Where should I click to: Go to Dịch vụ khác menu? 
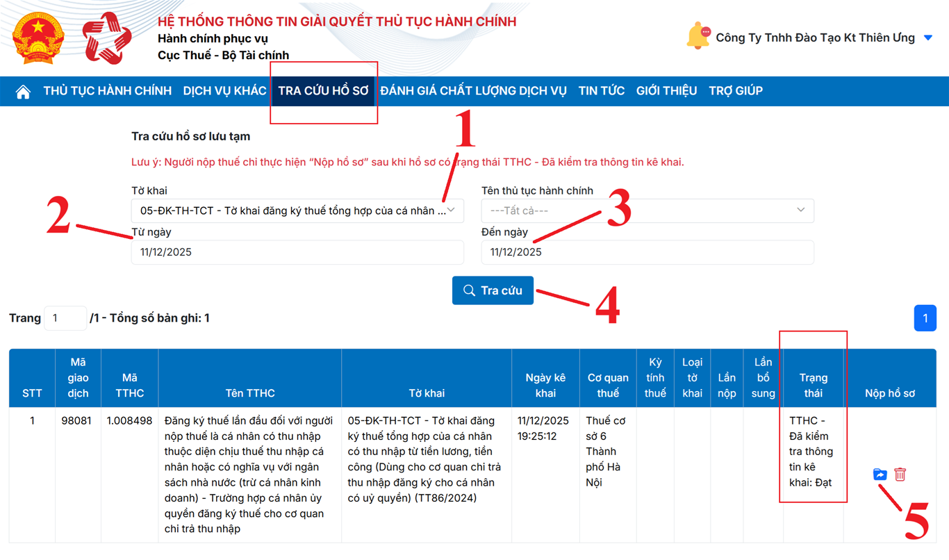(224, 91)
